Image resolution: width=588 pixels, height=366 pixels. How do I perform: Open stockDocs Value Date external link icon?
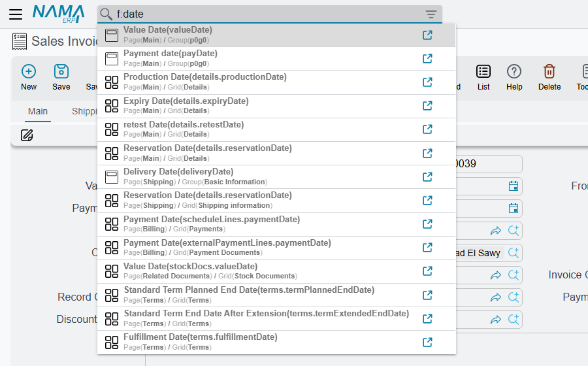(x=427, y=271)
